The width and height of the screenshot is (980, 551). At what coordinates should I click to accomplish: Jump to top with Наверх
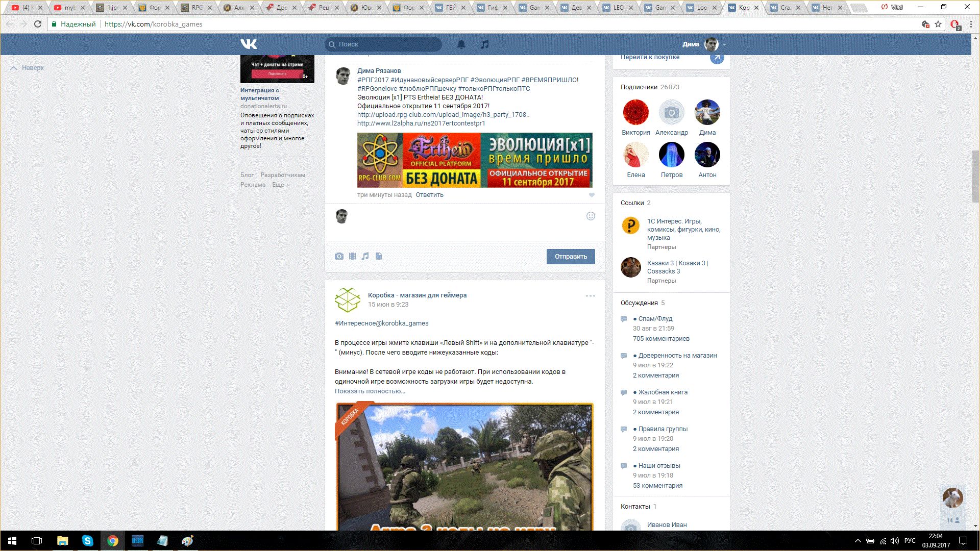pos(28,68)
